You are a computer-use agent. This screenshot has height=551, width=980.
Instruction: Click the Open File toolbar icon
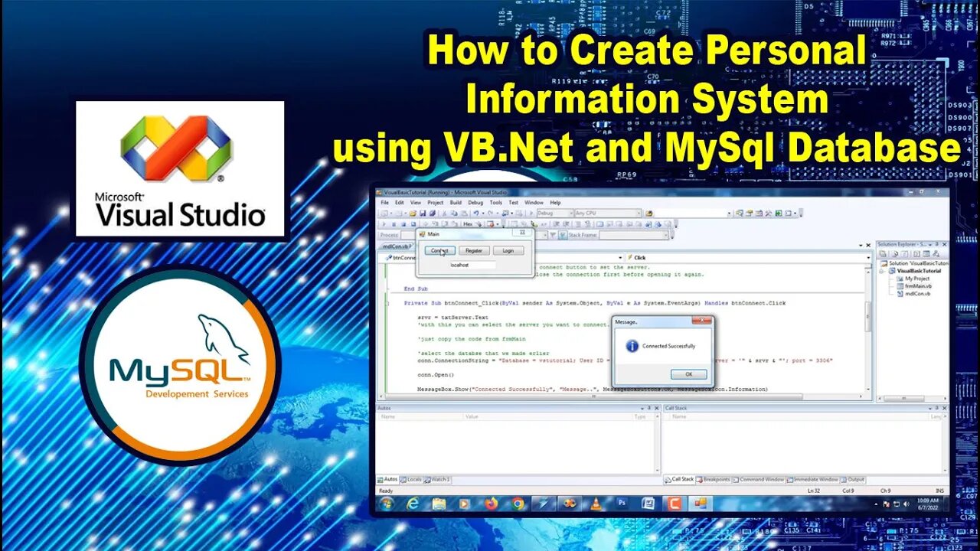point(413,214)
